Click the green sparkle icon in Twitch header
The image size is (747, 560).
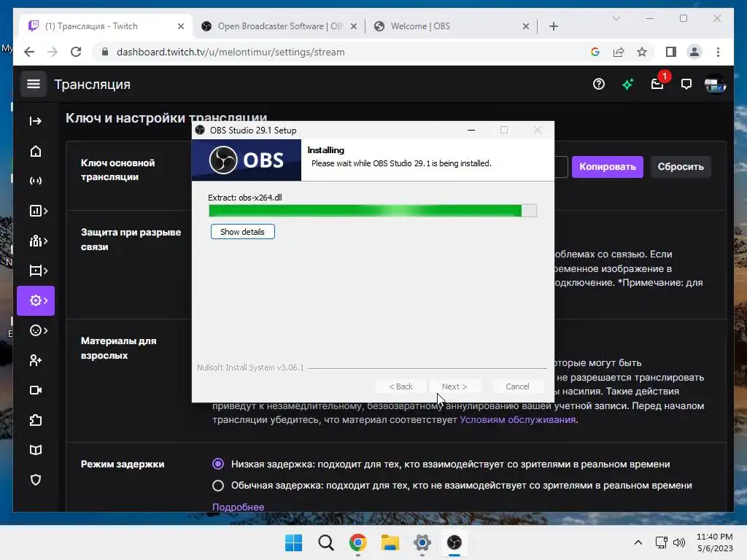pyautogui.click(x=628, y=85)
